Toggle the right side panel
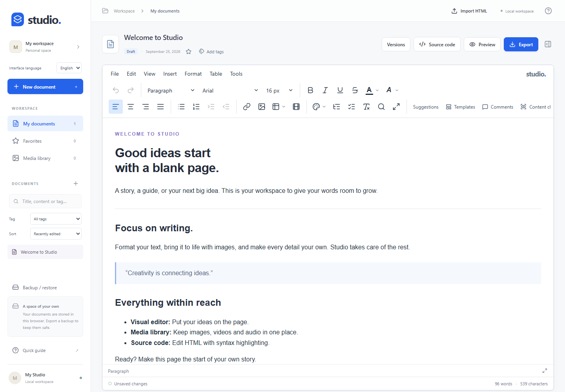This screenshot has width=565, height=392. [548, 44]
